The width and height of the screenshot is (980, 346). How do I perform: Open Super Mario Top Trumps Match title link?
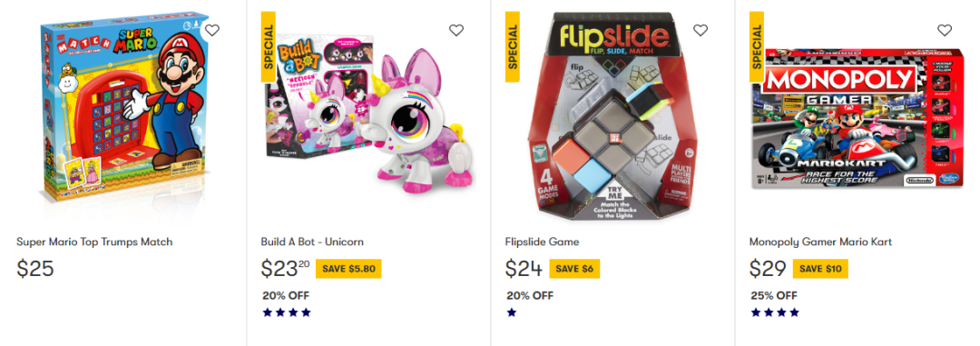tap(94, 242)
